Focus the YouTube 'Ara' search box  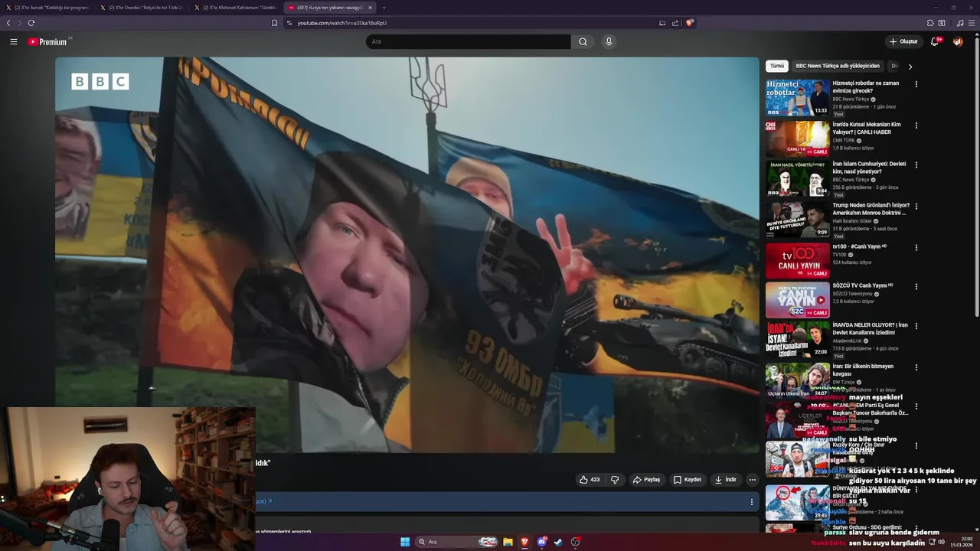pos(468,41)
